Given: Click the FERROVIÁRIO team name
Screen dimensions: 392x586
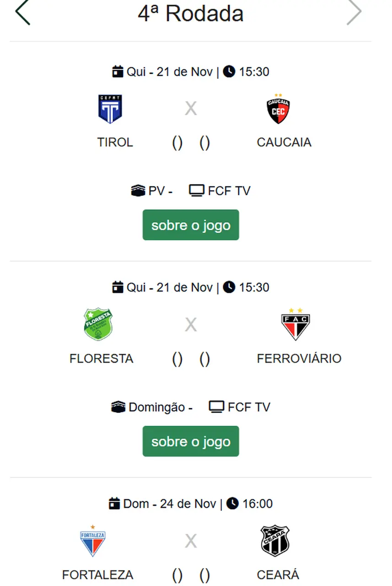Looking at the screenshot, I should click(x=299, y=358).
